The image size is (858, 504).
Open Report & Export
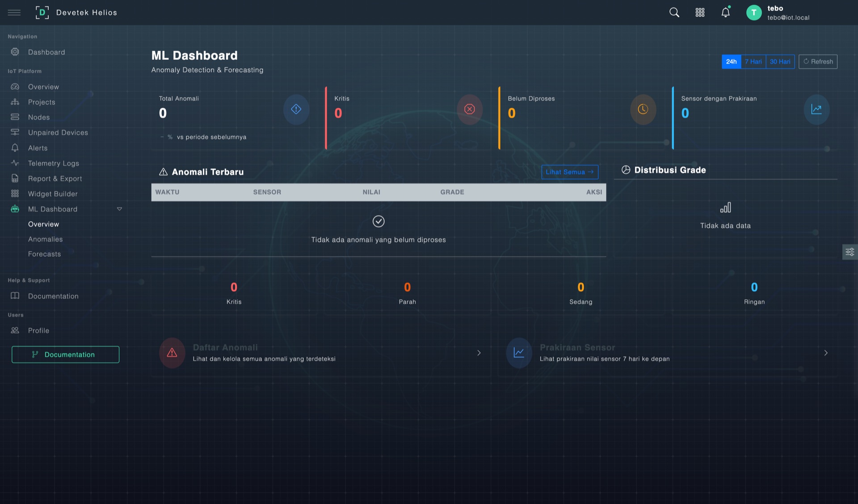pos(55,178)
